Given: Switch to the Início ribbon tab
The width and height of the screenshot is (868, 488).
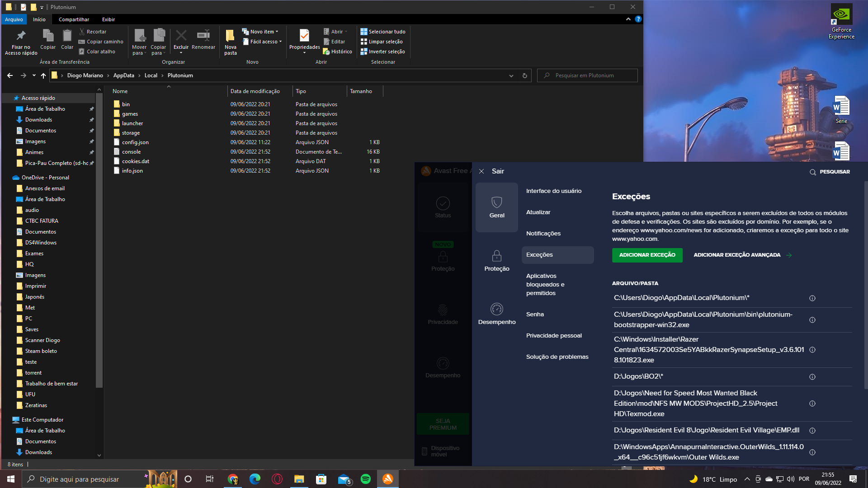Looking at the screenshot, I should pos(39,19).
